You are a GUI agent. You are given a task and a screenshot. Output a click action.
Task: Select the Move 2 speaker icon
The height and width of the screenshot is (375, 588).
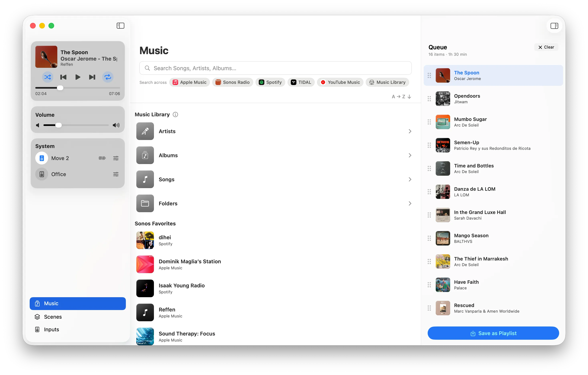tap(42, 158)
